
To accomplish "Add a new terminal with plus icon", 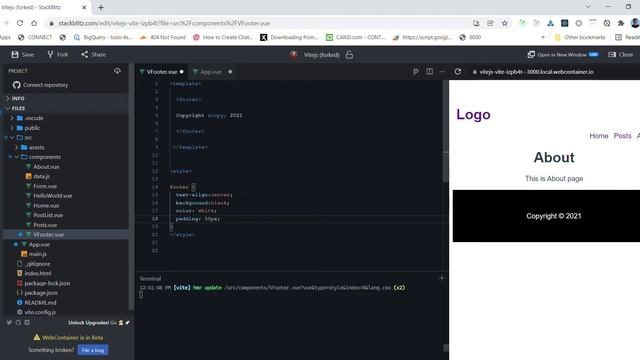I will [x=442, y=278].
